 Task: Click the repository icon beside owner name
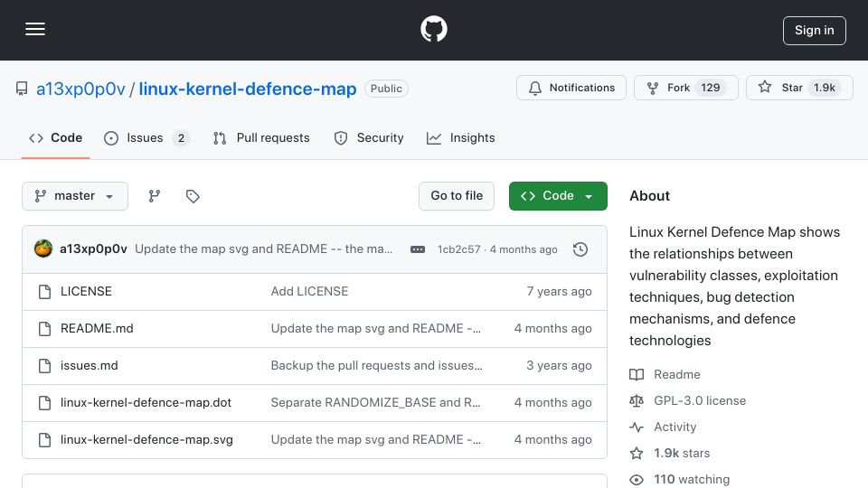point(22,89)
